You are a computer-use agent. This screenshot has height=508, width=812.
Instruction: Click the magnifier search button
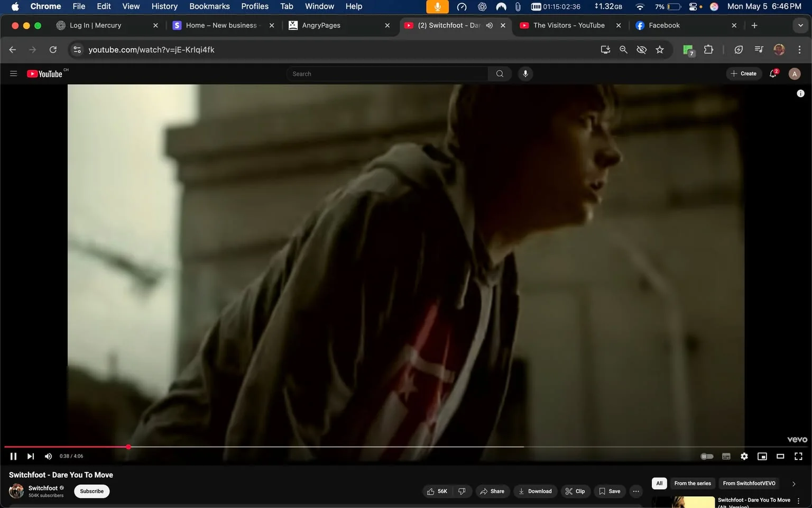500,74
